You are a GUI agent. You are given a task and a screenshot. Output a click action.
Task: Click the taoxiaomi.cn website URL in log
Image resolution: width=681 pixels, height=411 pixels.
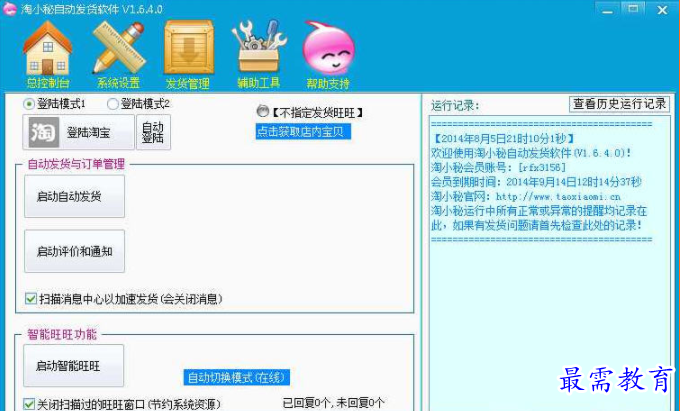click(x=558, y=196)
